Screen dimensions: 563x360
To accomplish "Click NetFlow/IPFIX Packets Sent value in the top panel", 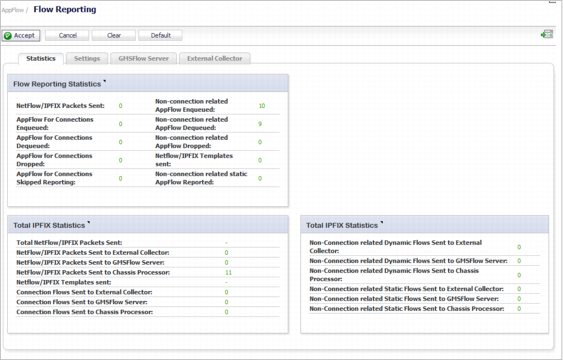I will [x=120, y=106].
